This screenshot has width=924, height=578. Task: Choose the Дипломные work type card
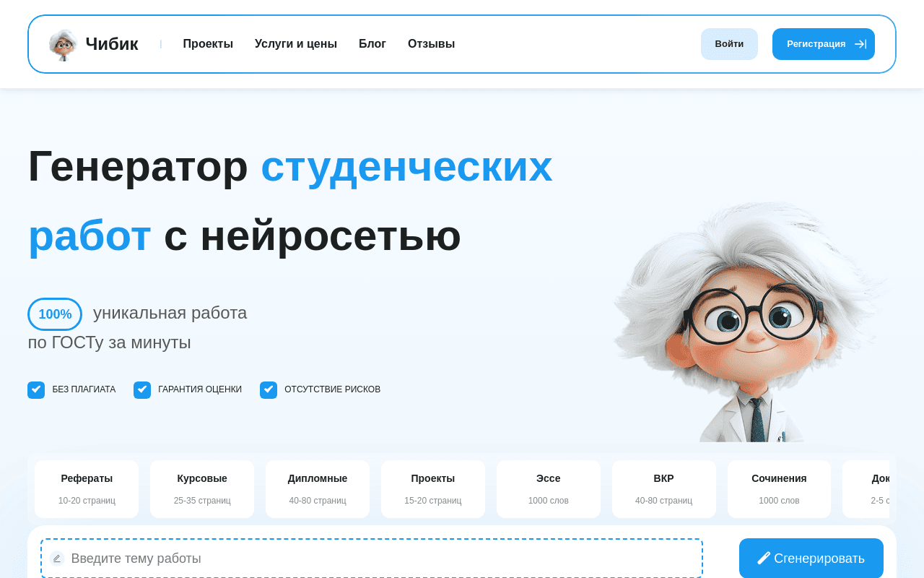[318, 489]
